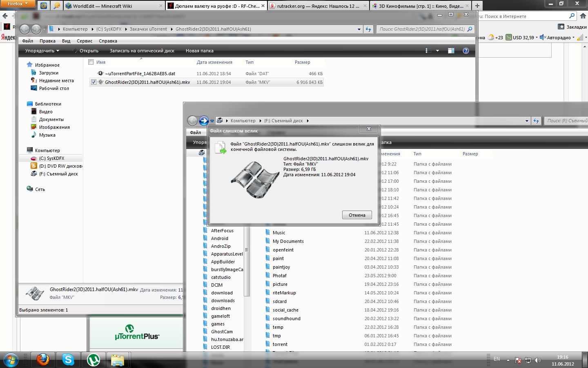Select the sdcard folder in the F: drive list

(280, 301)
